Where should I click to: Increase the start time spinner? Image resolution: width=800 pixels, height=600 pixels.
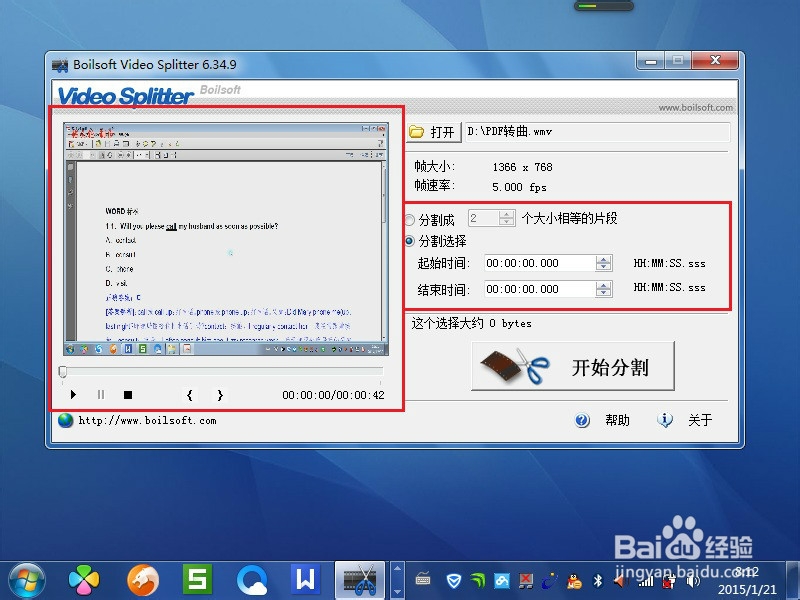[604, 259]
